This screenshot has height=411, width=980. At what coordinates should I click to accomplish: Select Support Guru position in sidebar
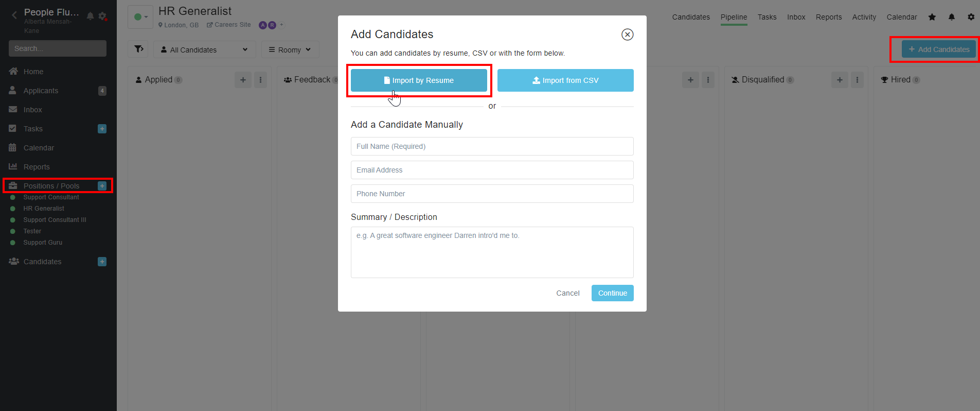(x=43, y=243)
